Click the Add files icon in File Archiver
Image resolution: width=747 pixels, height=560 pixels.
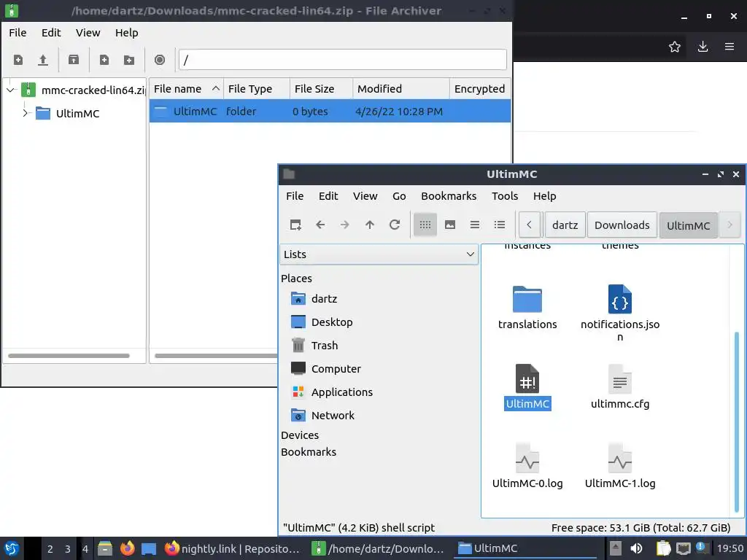pyautogui.click(x=104, y=60)
